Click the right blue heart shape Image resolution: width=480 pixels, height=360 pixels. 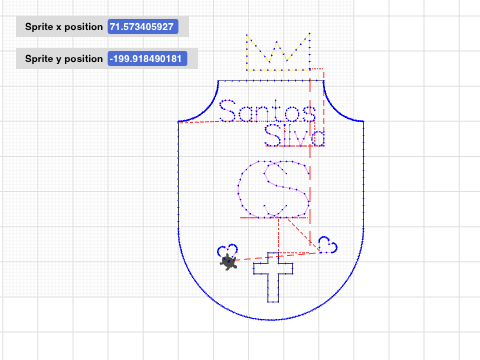pos(327,245)
